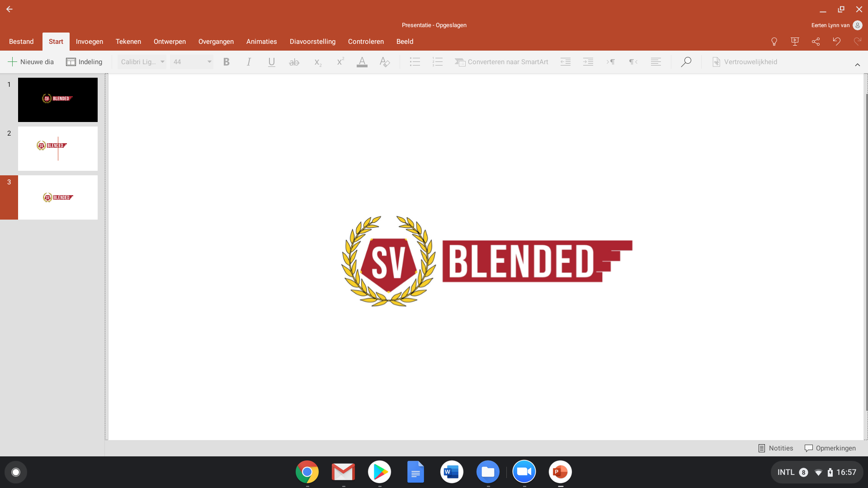868x488 pixels.
Task: Go back with arrow icon
Action: pyautogui.click(x=9, y=9)
